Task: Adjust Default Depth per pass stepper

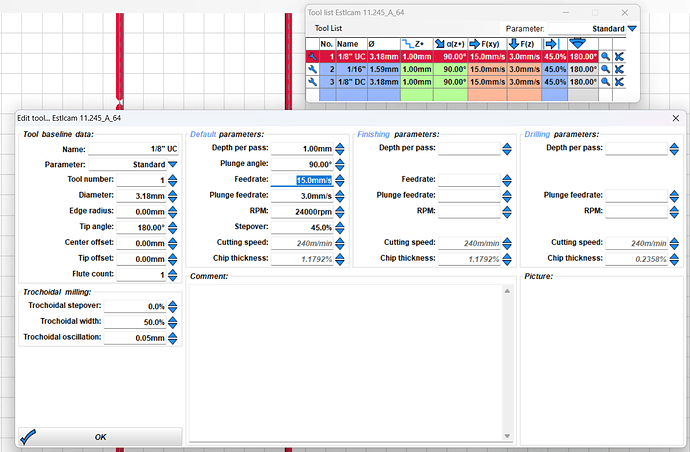Action: coord(340,149)
